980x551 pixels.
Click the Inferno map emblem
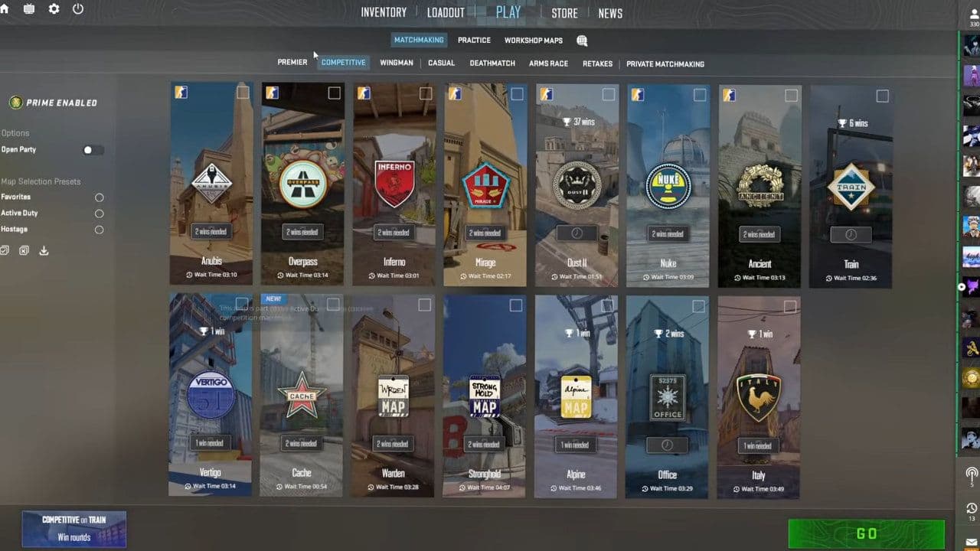(x=394, y=184)
